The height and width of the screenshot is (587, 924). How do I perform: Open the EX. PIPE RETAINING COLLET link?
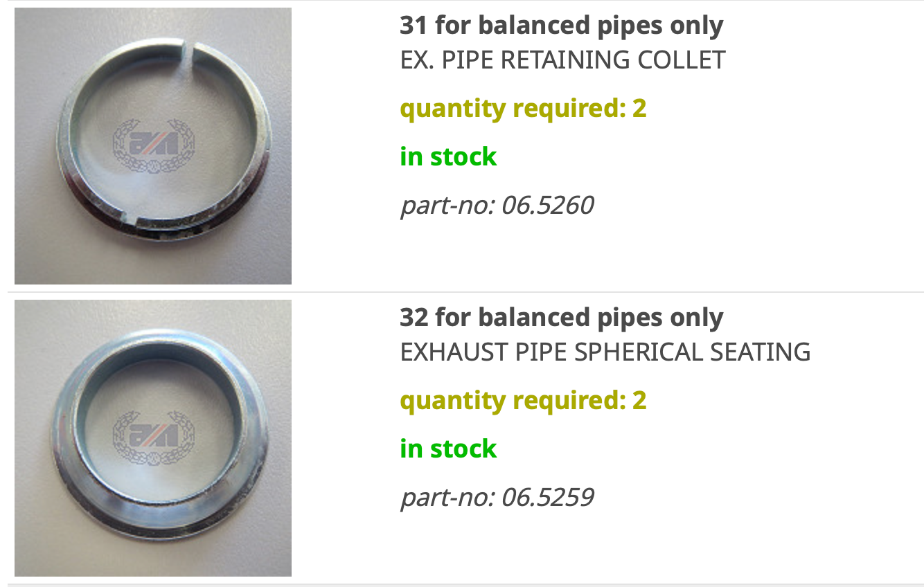(562, 60)
